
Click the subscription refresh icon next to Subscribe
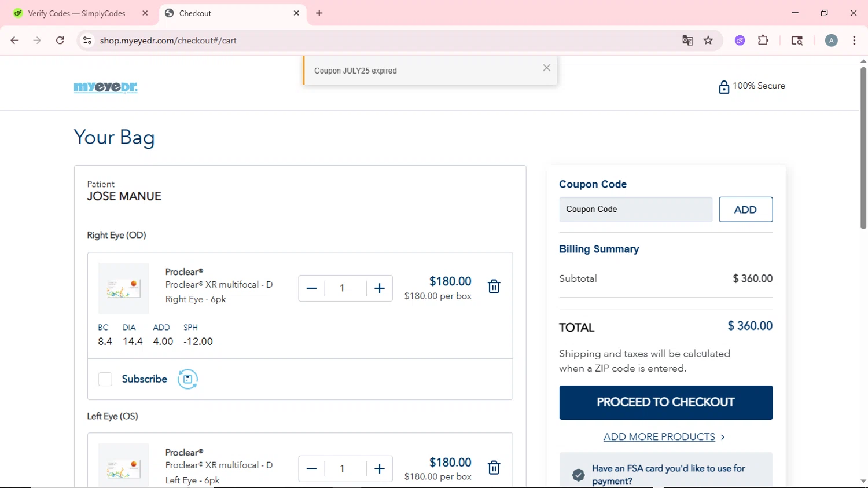point(187,379)
